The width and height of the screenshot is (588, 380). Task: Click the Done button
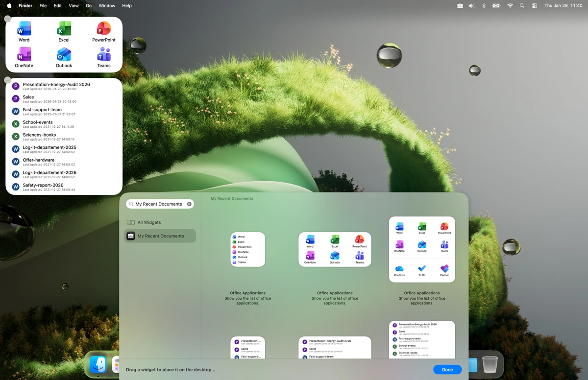(x=447, y=369)
